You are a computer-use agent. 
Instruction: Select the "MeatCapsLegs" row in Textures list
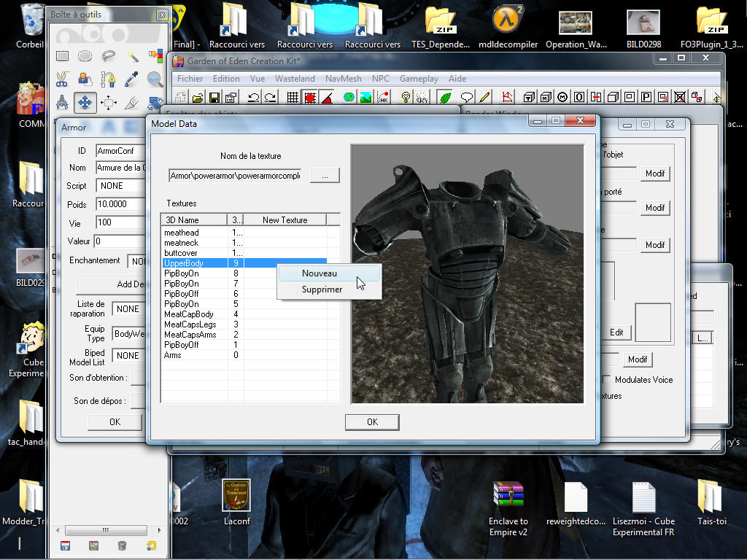244,324
